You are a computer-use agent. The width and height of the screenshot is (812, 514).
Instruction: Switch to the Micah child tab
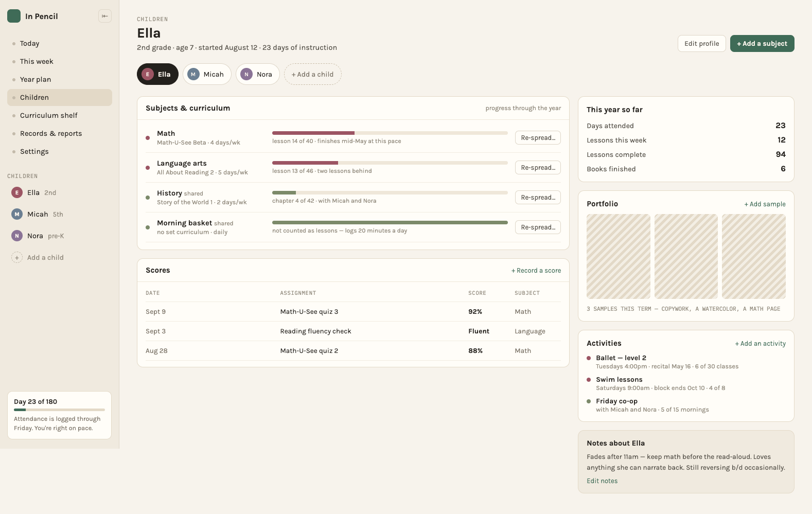click(x=207, y=74)
